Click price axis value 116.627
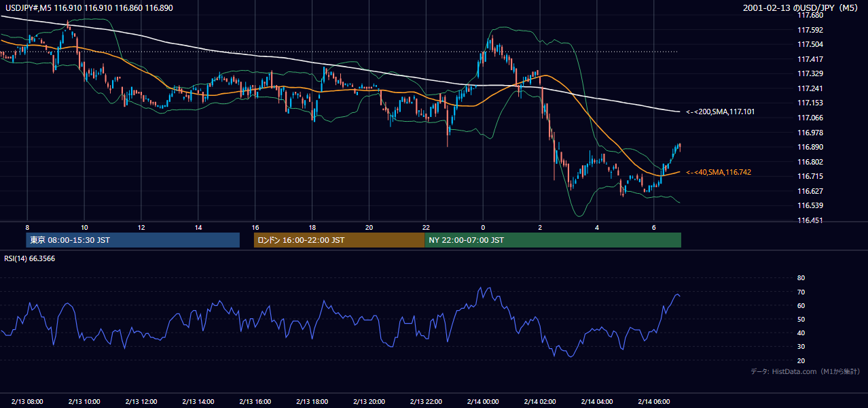The height and width of the screenshot is (408, 868). (810, 191)
